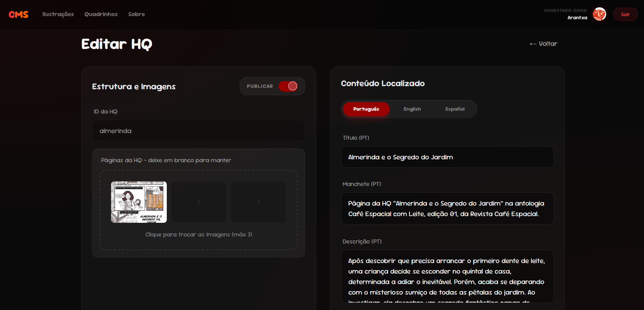644x310 pixels.
Task: Go to the Sobre page
Action: [x=136, y=14]
